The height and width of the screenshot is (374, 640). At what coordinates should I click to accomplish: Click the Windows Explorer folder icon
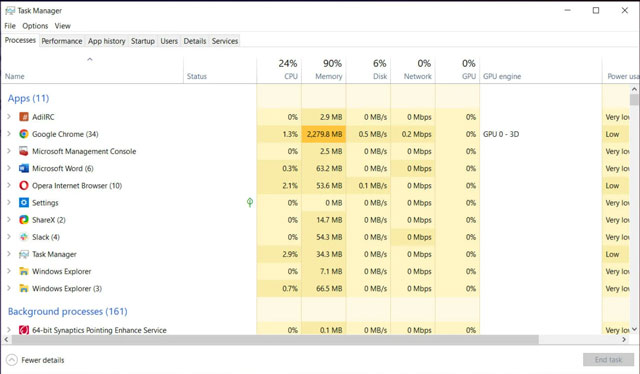coord(24,272)
